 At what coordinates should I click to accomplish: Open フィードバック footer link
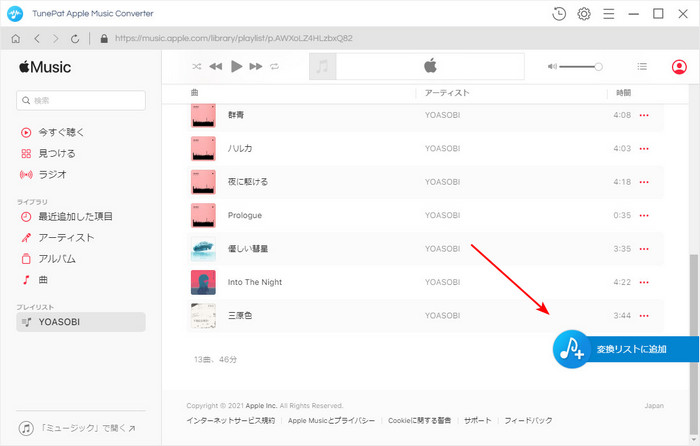[529, 421]
